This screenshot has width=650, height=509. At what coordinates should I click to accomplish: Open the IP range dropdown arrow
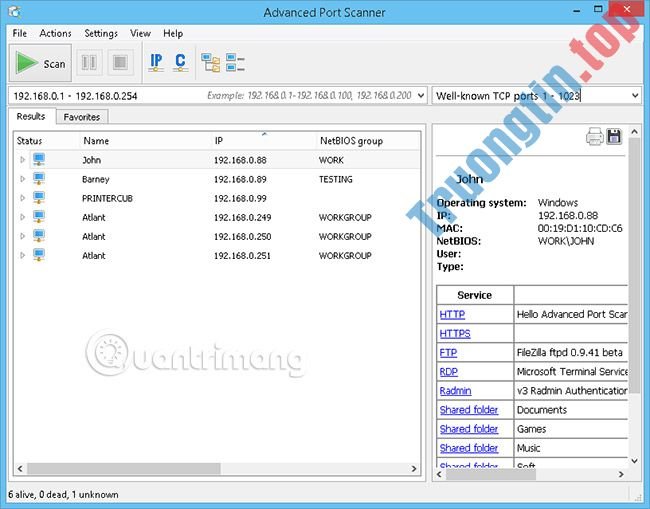421,96
